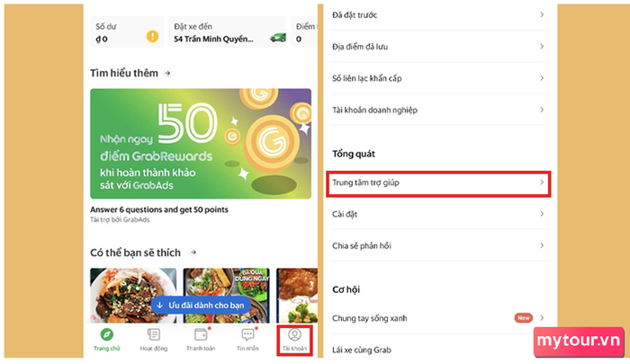The image size is (630, 364).
Task: Tap the yellow warning icon beside Số dư
Action: (x=152, y=37)
